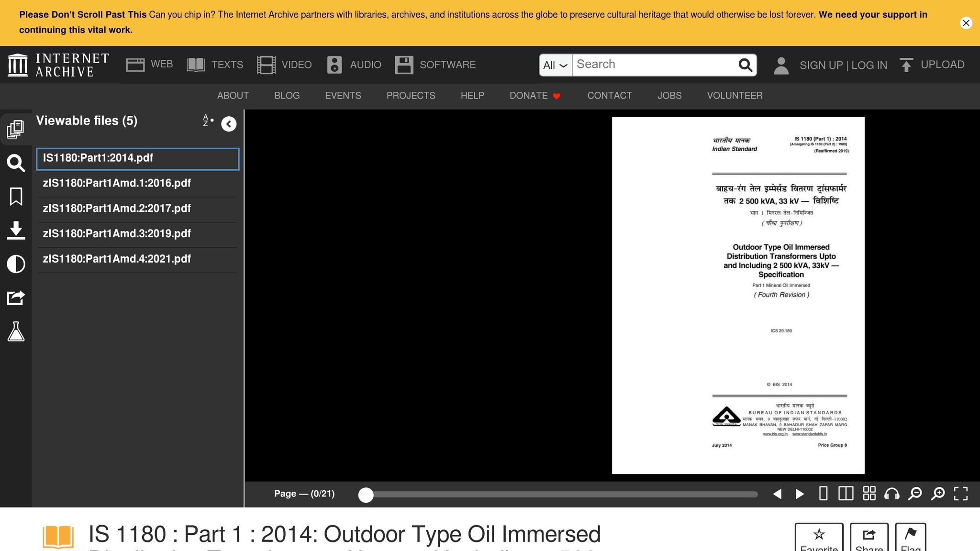The image size is (980, 551).
Task: Click the page navigation slider handle
Action: (366, 495)
